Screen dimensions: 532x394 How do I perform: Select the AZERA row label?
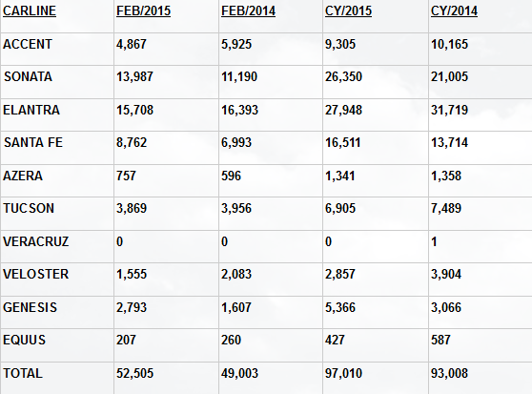23,176
